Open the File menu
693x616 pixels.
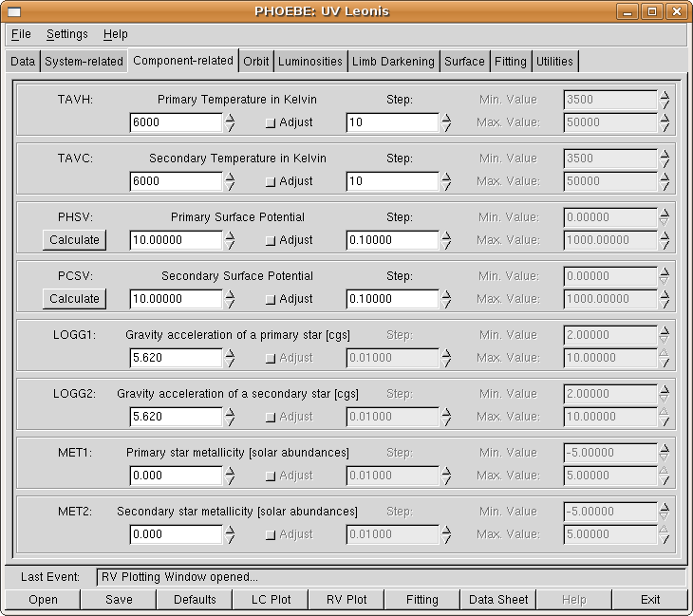[x=21, y=34]
